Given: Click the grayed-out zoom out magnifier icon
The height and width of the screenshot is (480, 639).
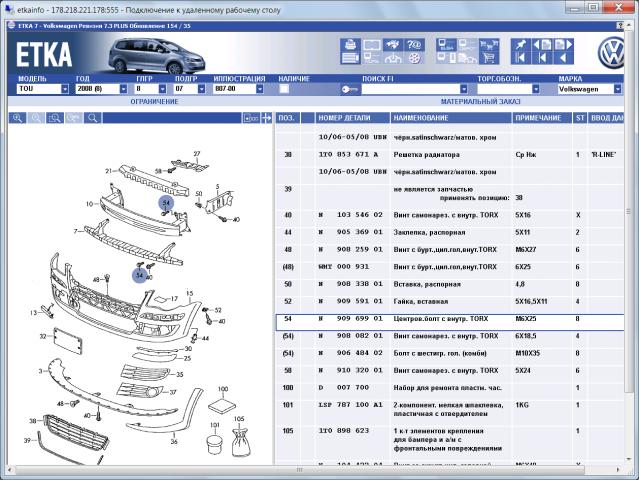Looking at the screenshot, I should (36, 118).
